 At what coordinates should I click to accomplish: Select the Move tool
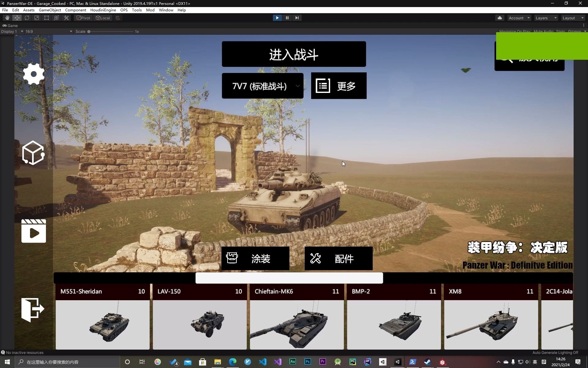(17, 18)
